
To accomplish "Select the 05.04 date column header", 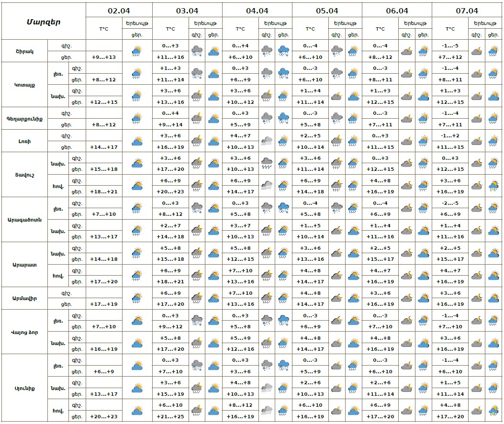I will click(x=327, y=10).
